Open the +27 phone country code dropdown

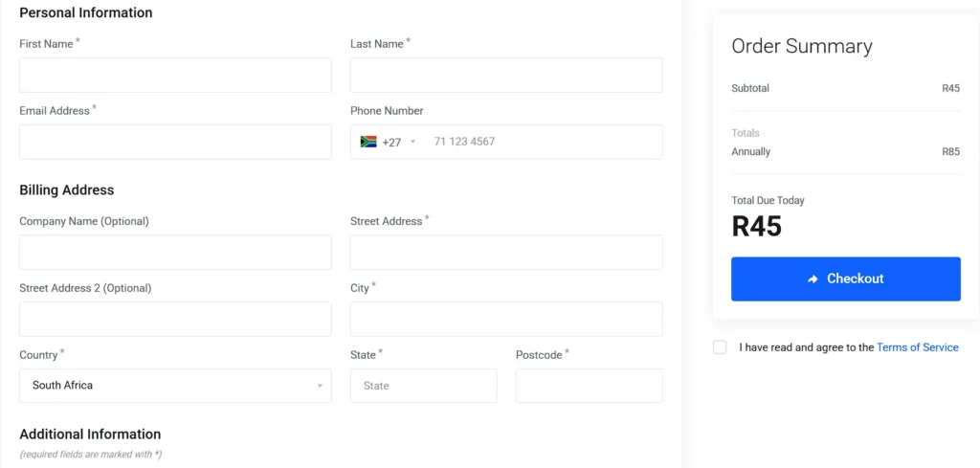[389, 142]
